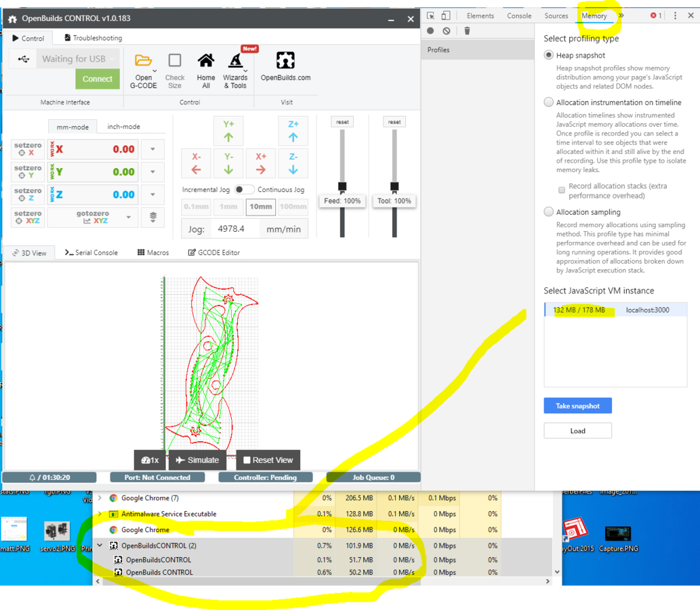Viewport: 700px width, 610px height.
Task: Select Allocation instrumentation on timeline
Action: [549, 102]
